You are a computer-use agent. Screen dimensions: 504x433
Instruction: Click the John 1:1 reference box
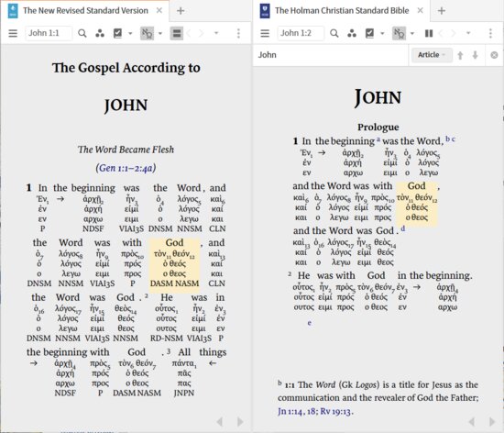(x=49, y=33)
